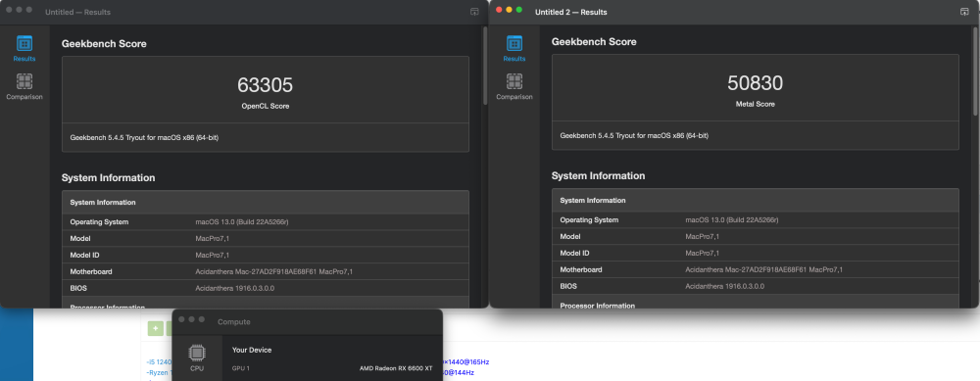Click 'macOS 13.0 (Build 22A5266r)' in Untitled 2 window

tap(731, 219)
